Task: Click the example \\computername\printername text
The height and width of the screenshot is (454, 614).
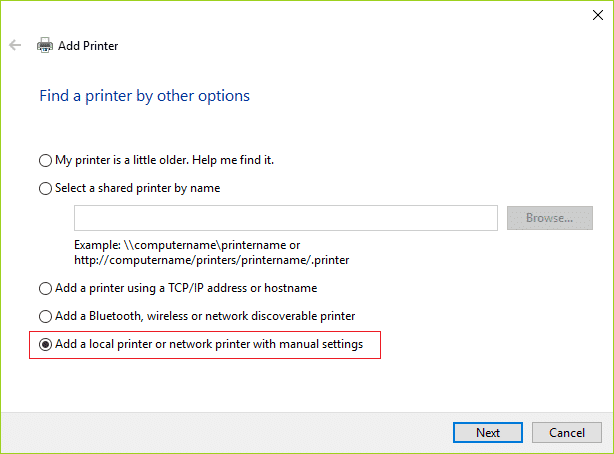Action: pyautogui.click(x=187, y=244)
